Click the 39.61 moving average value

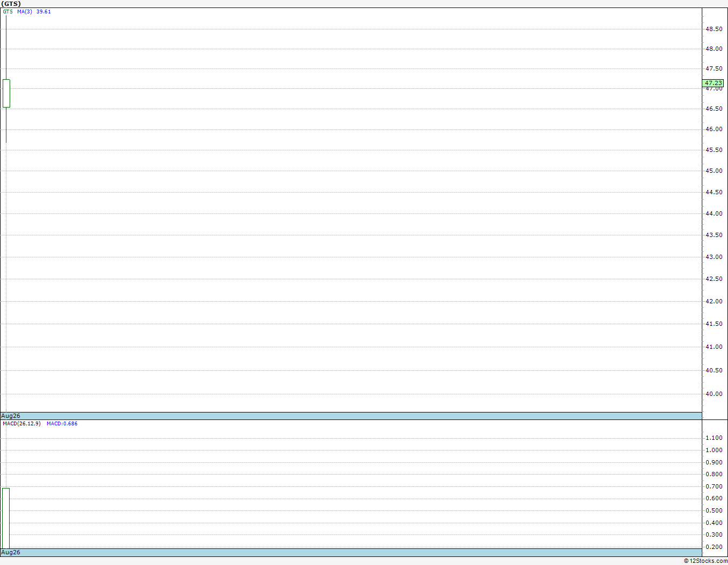point(44,12)
